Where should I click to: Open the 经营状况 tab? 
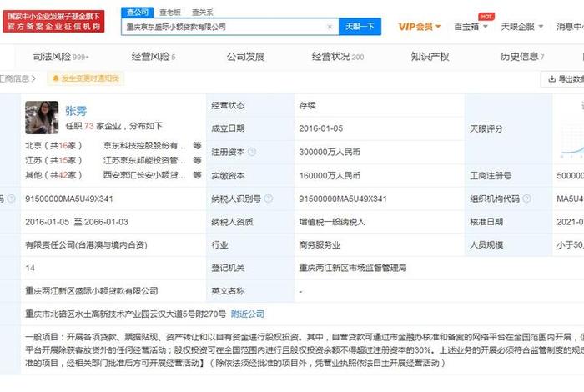338,57
